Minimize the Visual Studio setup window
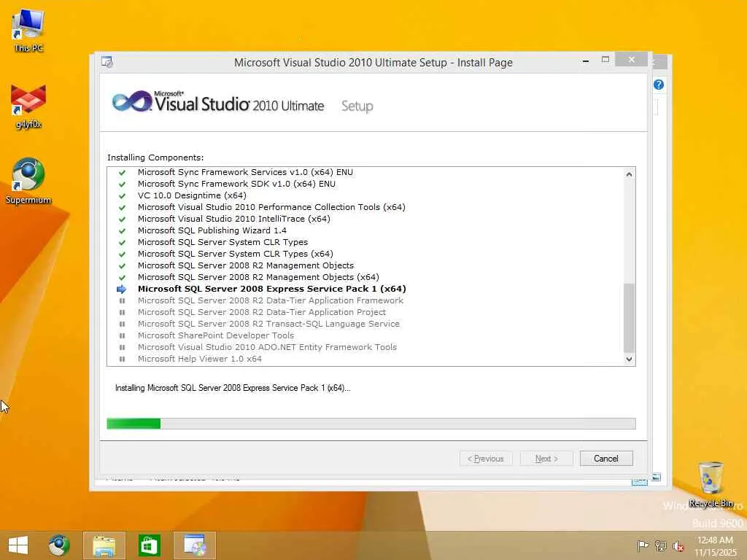 pos(586,61)
